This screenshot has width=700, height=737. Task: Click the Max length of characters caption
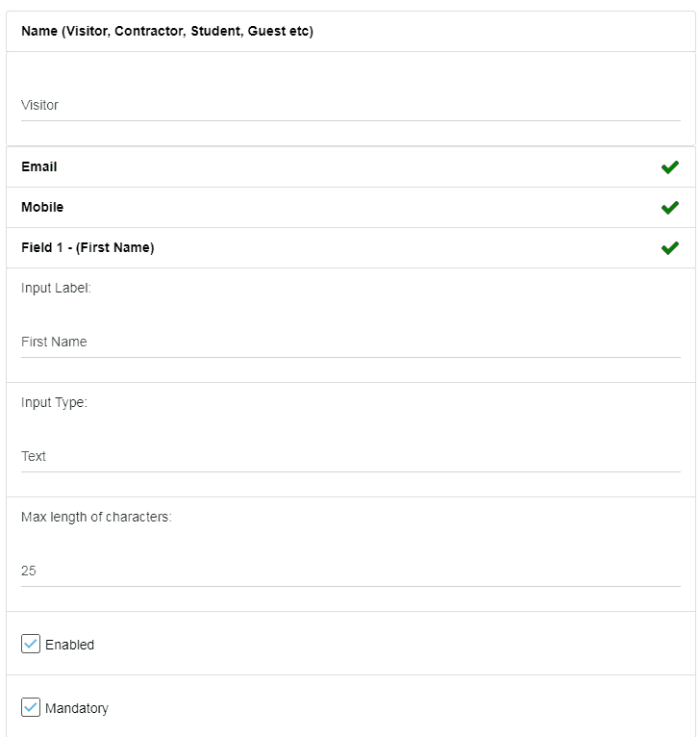[96, 517]
